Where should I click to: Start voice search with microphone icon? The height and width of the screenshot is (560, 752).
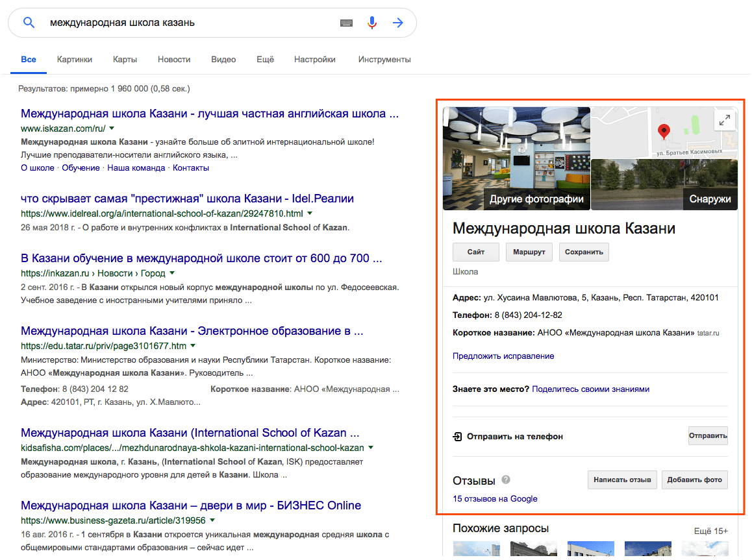(x=371, y=23)
